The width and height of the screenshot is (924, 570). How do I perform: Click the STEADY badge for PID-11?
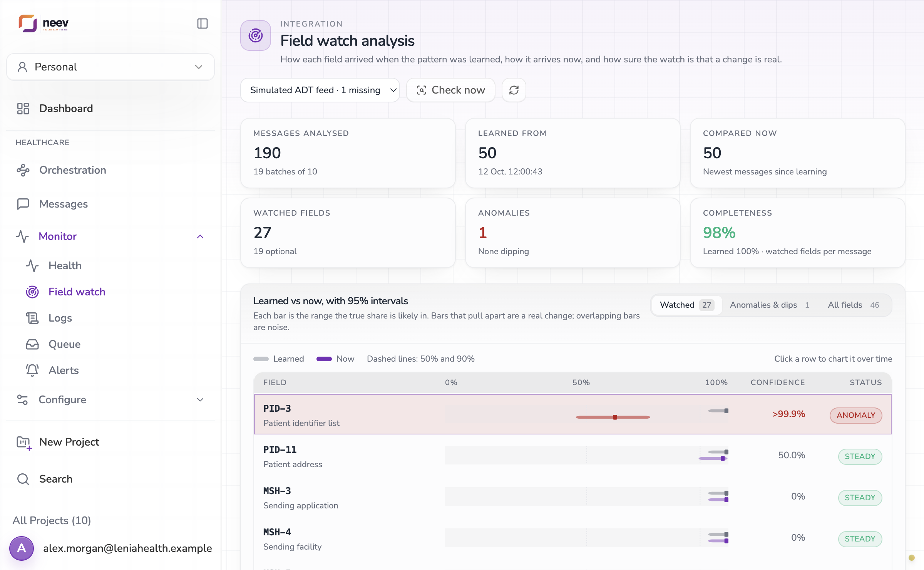coord(860,456)
